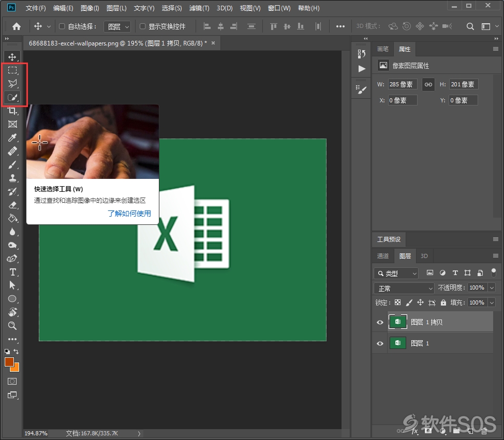Open the workspace switcher dropdown

click(x=490, y=26)
